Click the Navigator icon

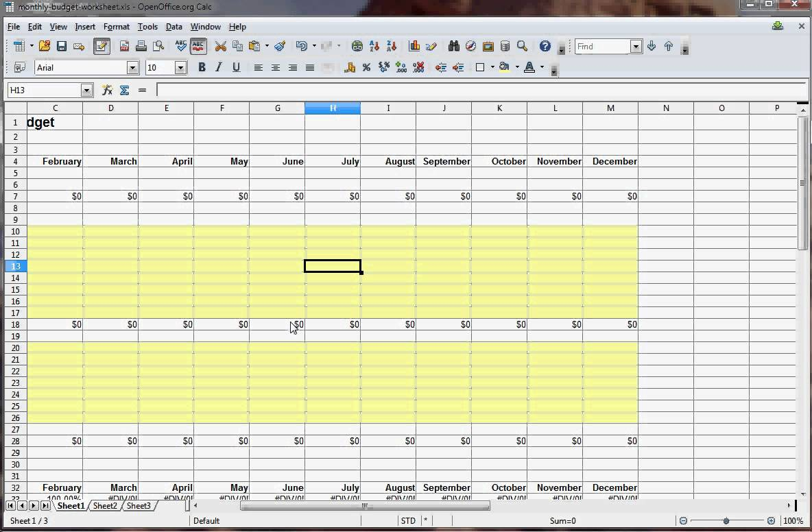[470, 46]
